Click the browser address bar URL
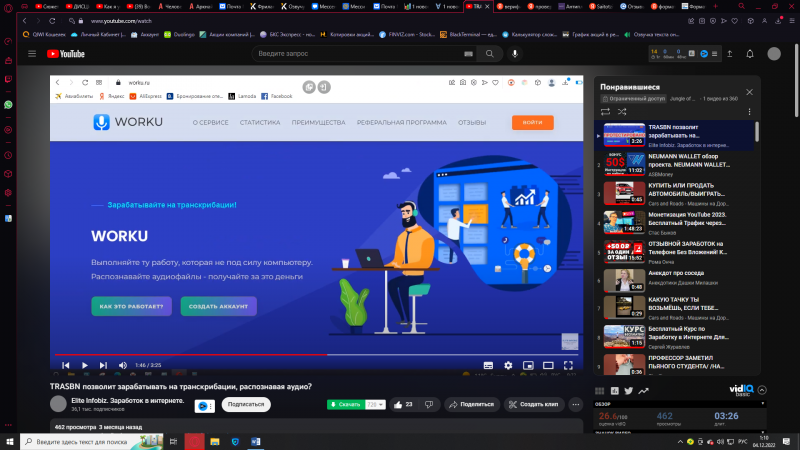This screenshot has width=800, height=450. tap(121, 21)
